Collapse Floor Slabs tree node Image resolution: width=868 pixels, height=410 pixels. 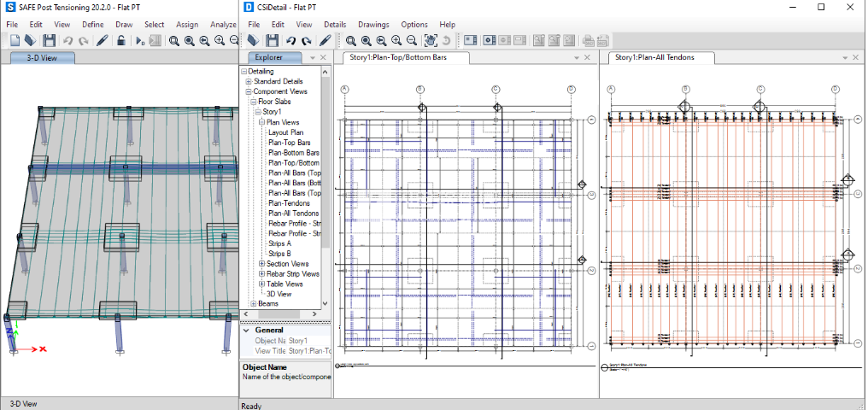click(254, 102)
